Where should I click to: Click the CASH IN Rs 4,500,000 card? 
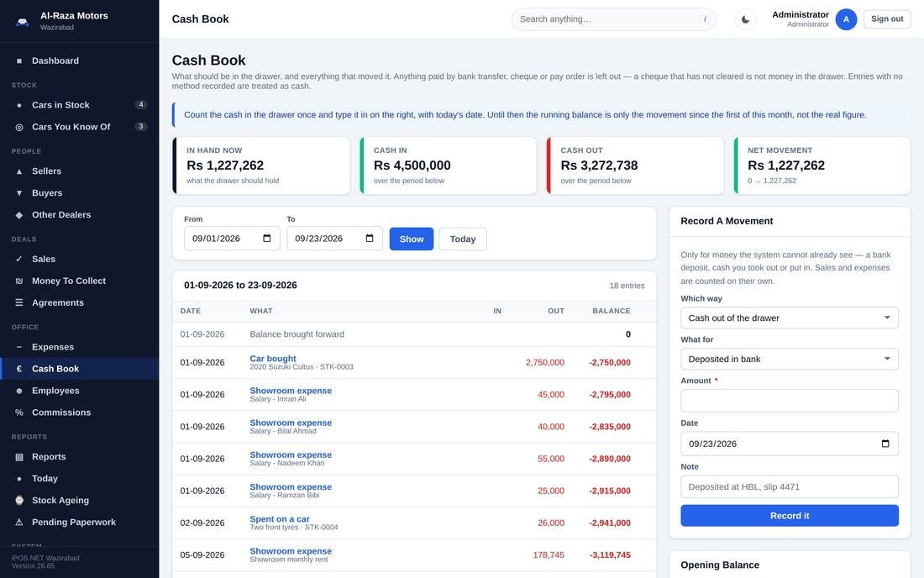pos(448,166)
